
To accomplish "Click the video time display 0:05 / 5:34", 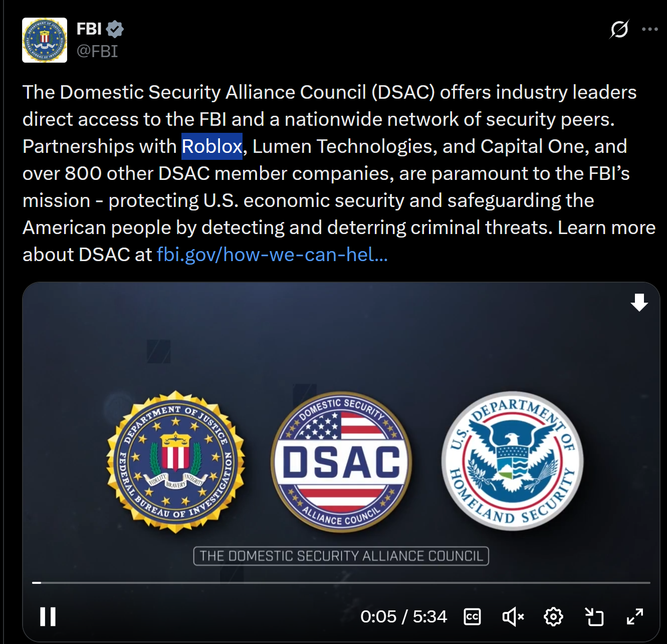I will [403, 616].
